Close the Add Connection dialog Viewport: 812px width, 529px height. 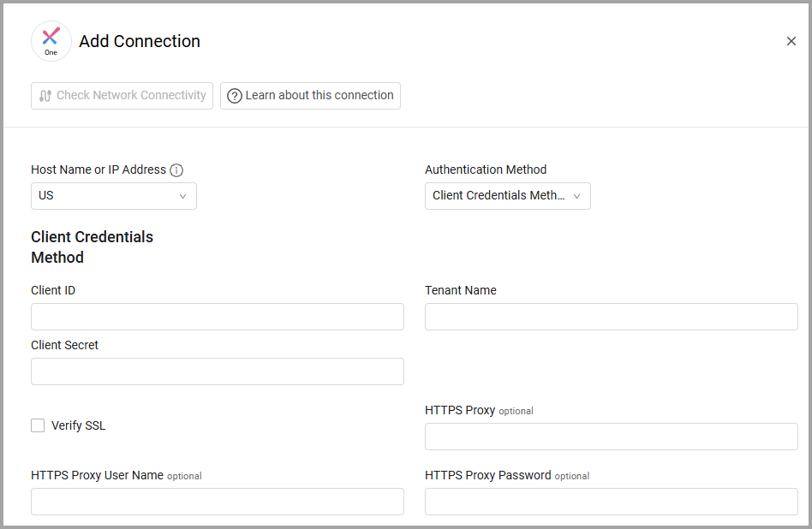[x=791, y=41]
